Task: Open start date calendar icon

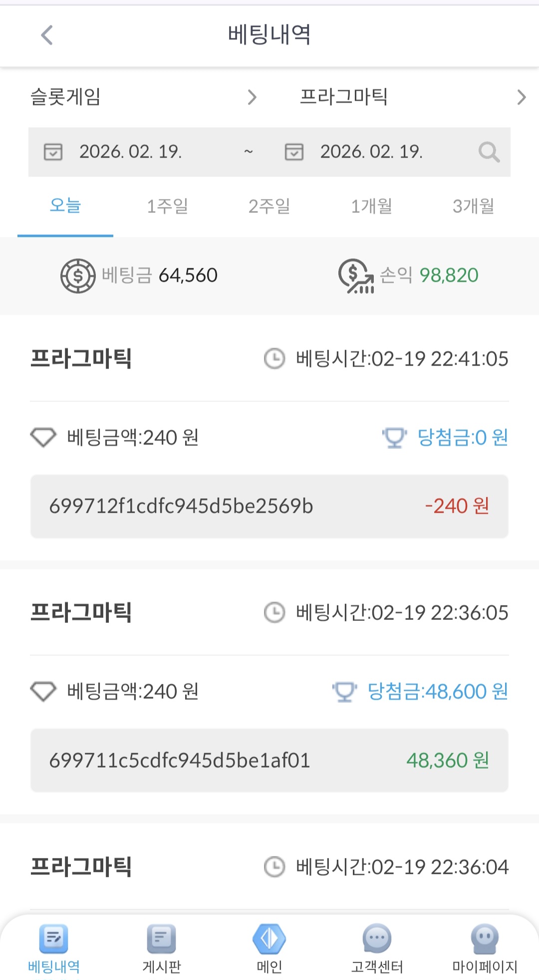Action: click(53, 152)
